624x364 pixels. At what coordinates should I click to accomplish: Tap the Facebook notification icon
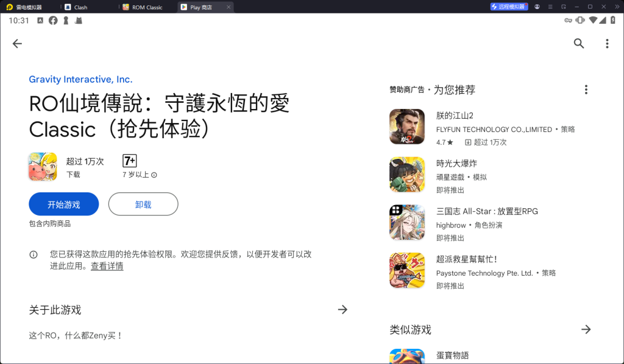coord(53,20)
